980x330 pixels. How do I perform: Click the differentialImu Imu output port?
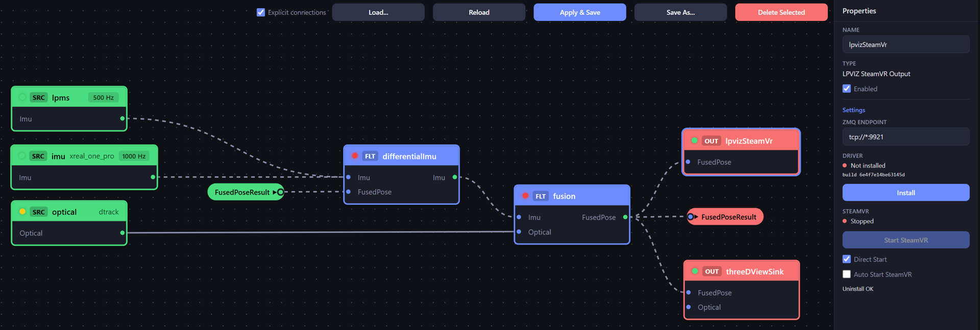point(455,177)
